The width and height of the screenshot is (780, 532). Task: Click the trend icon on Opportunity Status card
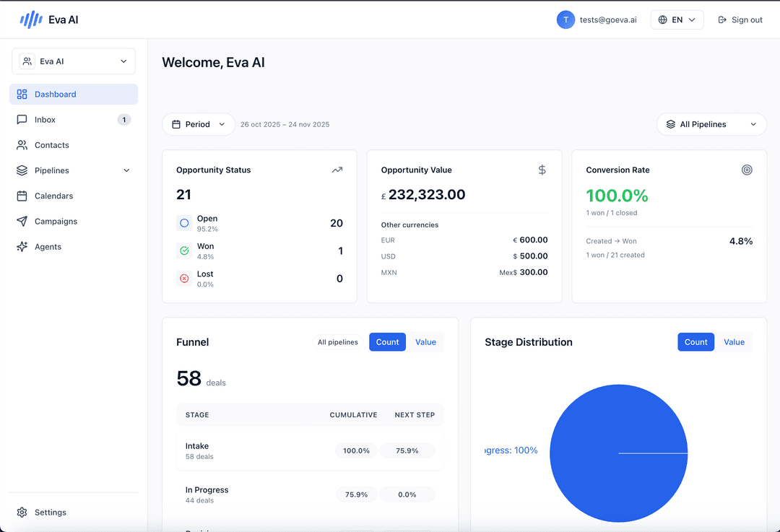point(337,170)
